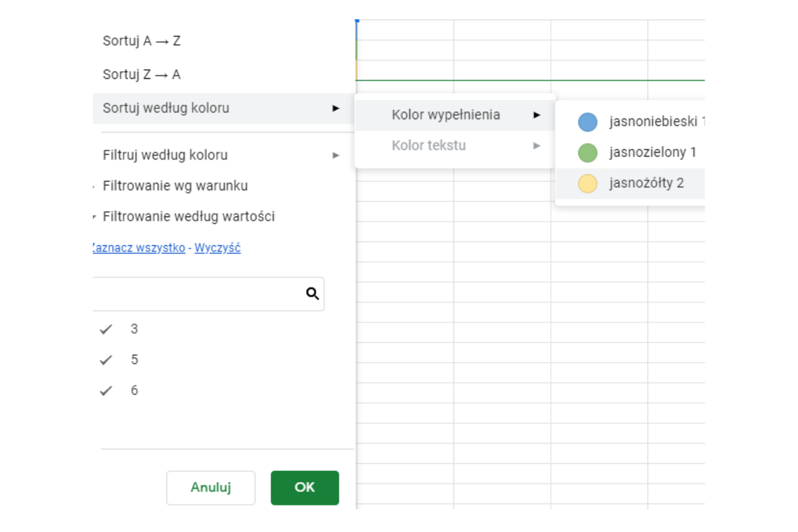Viewport: 798px width, 532px height.
Task: Select the light blue color circle
Action: point(587,122)
